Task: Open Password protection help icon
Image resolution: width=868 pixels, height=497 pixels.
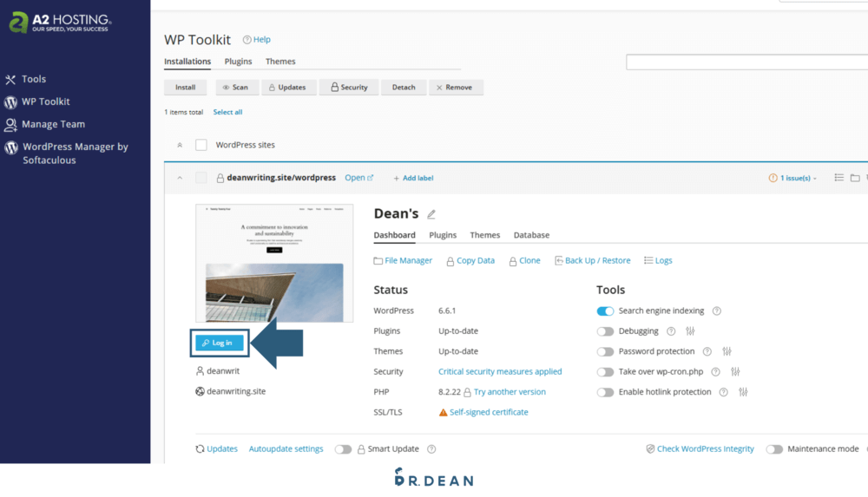Action: (707, 351)
